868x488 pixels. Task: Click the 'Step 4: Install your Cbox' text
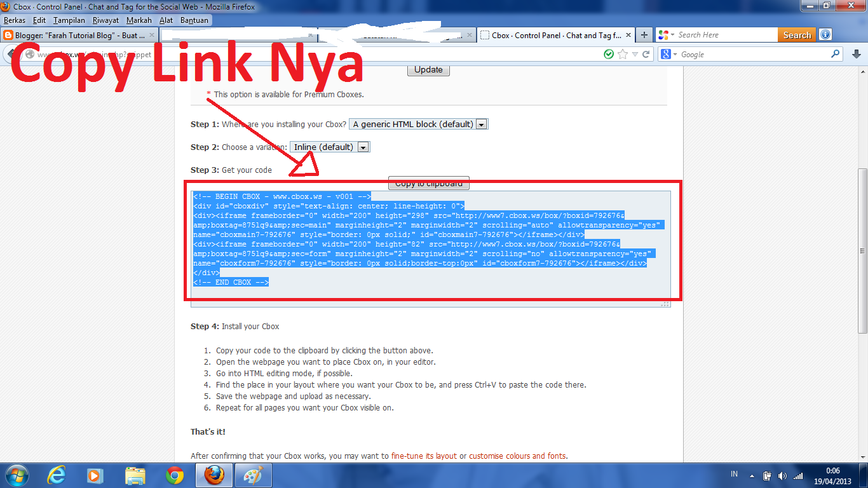tap(235, 327)
